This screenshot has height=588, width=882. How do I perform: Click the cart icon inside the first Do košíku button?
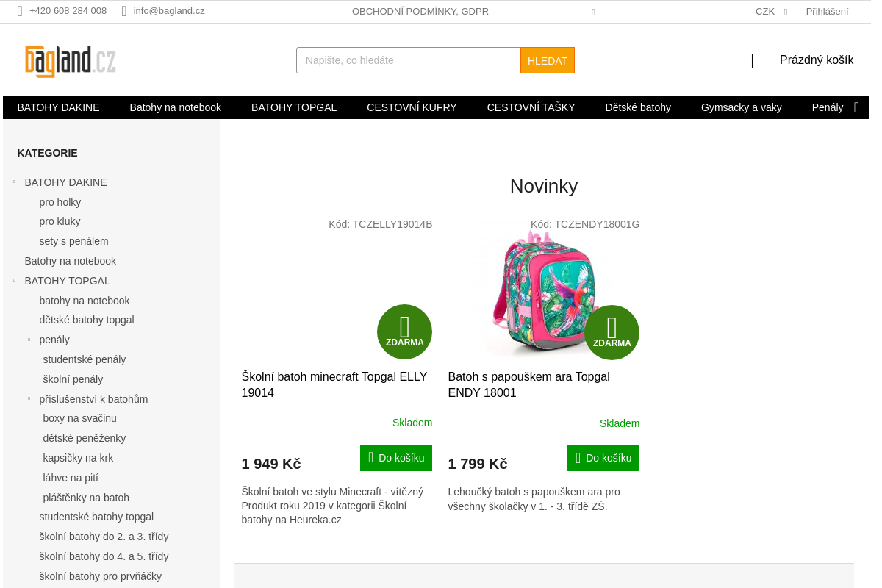click(370, 457)
